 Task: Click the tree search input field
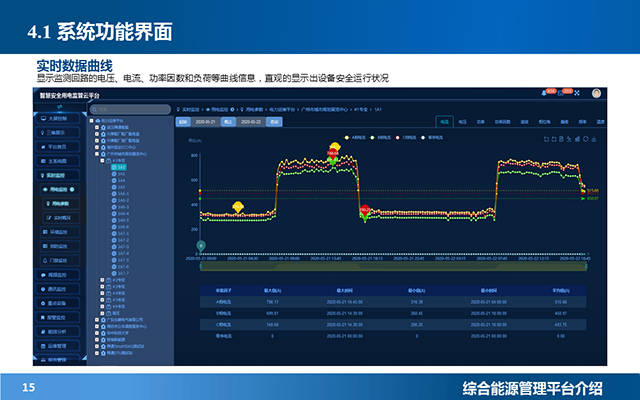(x=130, y=109)
